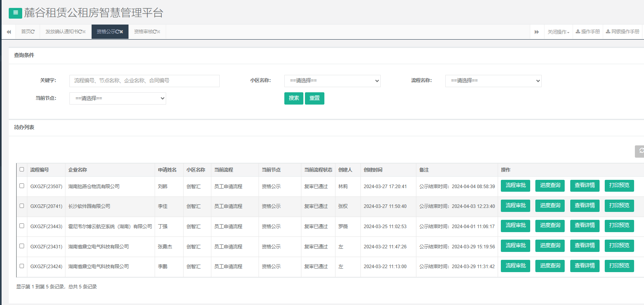Switch to the 首页 tab
The width and height of the screenshot is (644, 305).
[x=28, y=32]
